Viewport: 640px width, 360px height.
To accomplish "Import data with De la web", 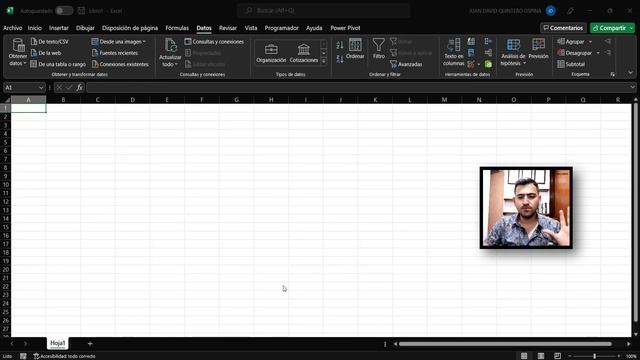I will (46, 53).
